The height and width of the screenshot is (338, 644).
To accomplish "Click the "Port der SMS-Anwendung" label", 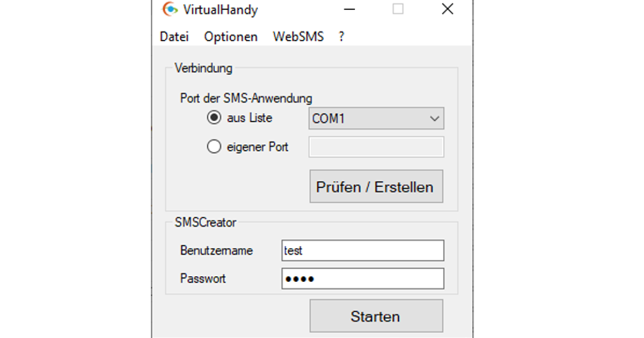I will (246, 99).
